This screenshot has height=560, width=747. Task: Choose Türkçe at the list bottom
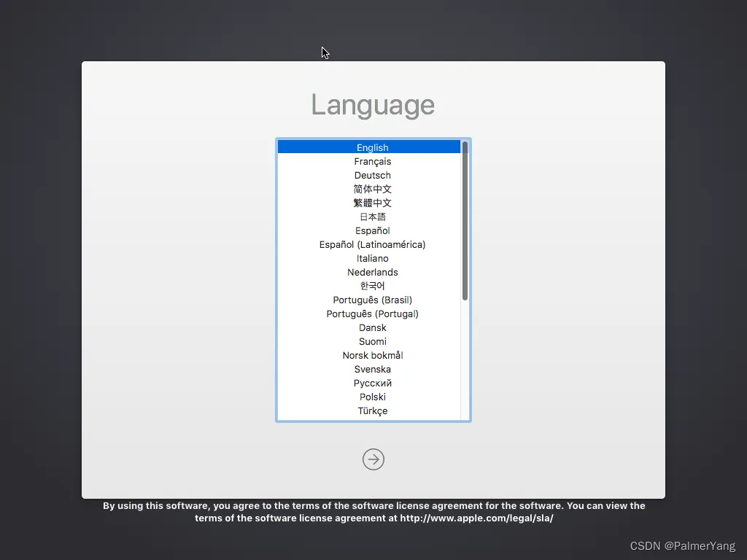(372, 411)
